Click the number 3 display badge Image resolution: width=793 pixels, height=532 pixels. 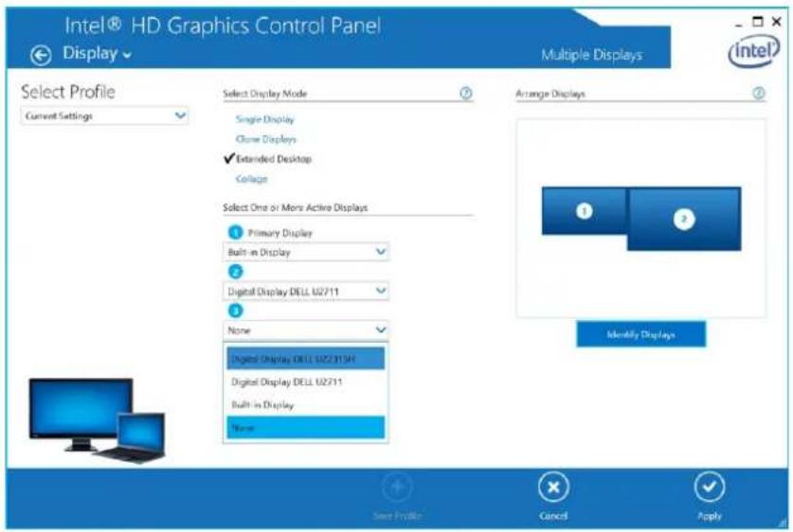pos(235,310)
